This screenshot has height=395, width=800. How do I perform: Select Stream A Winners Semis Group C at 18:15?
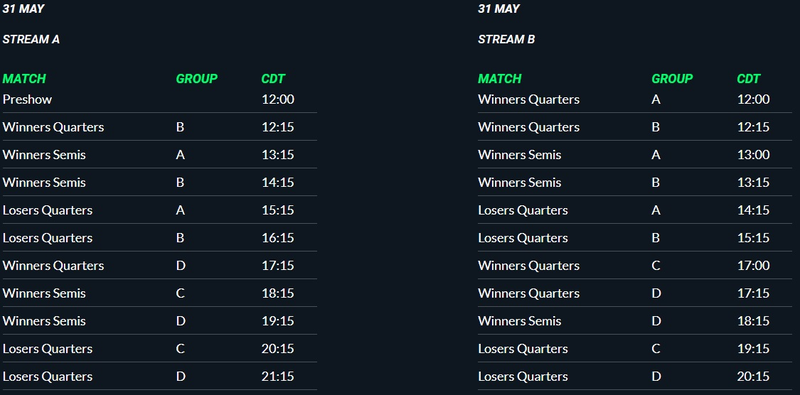point(159,293)
